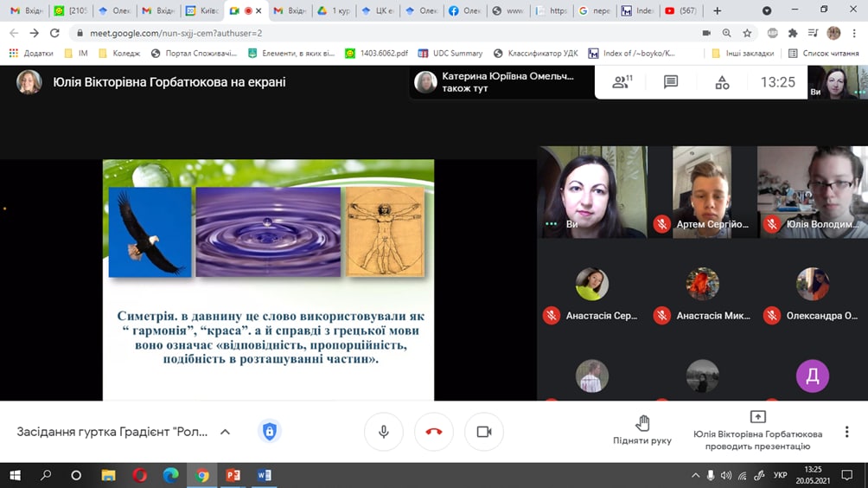Open a new browser tab
Screen dimensions: 868x488
[717, 11]
